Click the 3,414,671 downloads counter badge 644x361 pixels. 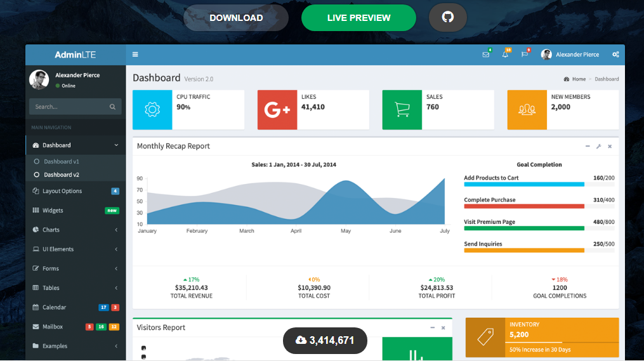[x=325, y=341]
